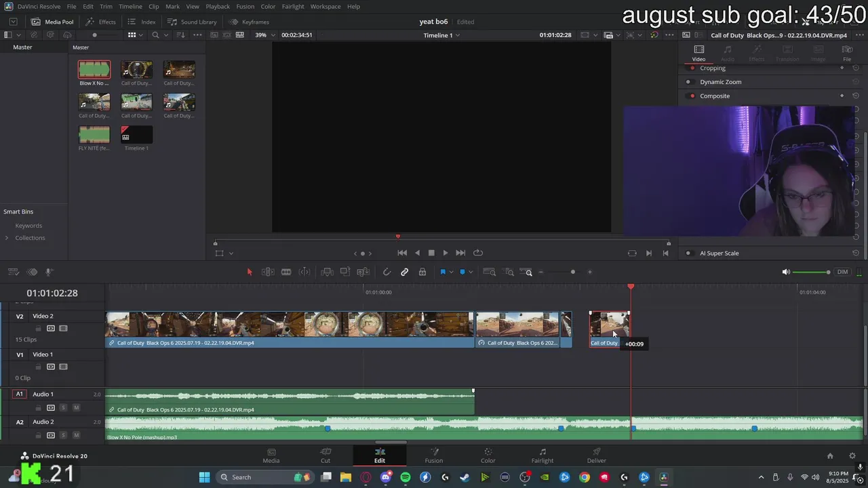Screen dimensions: 868x488
Task: Select the Trim Edit Mode tool
Action: [x=268, y=272]
